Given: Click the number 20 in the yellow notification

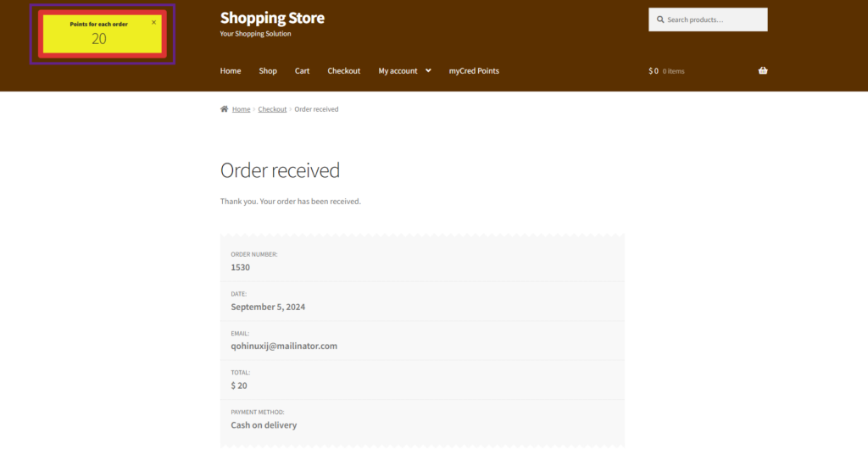Looking at the screenshot, I should pyautogui.click(x=99, y=39).
